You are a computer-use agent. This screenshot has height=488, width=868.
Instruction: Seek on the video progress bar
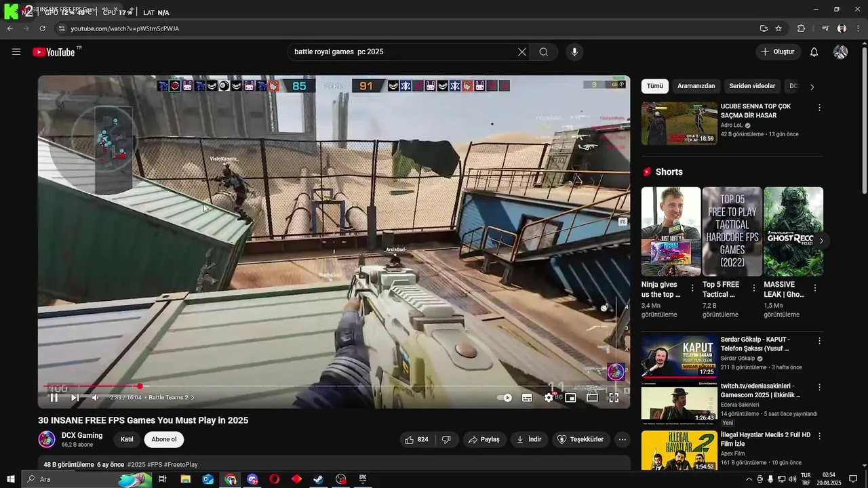334,386
